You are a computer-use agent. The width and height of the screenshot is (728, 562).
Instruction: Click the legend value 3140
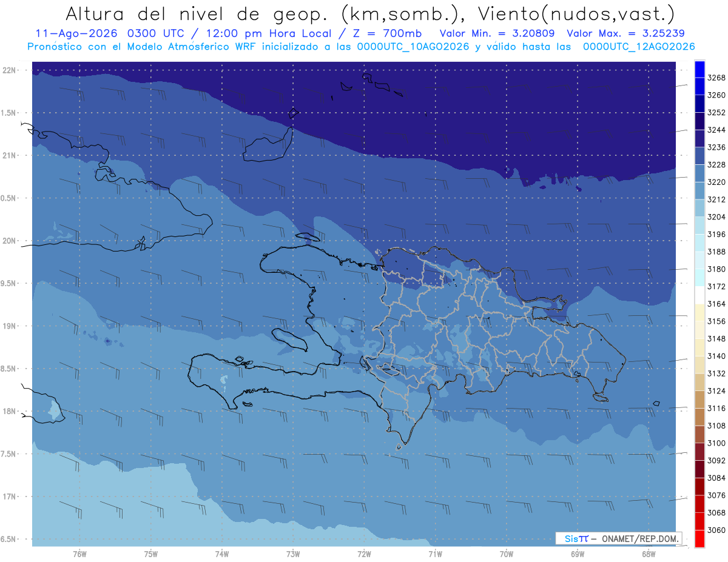coord(716,356)
